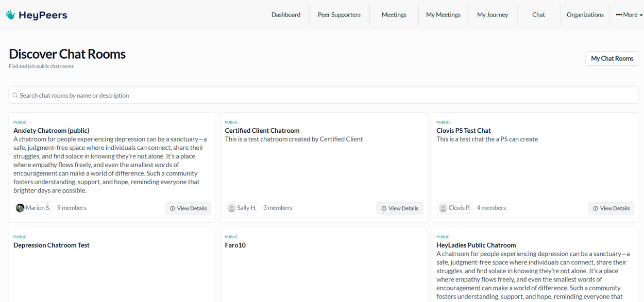This screenshot has width=644, height=302.
Task: Open Organizations nav item
Action: tap(585, 15)
